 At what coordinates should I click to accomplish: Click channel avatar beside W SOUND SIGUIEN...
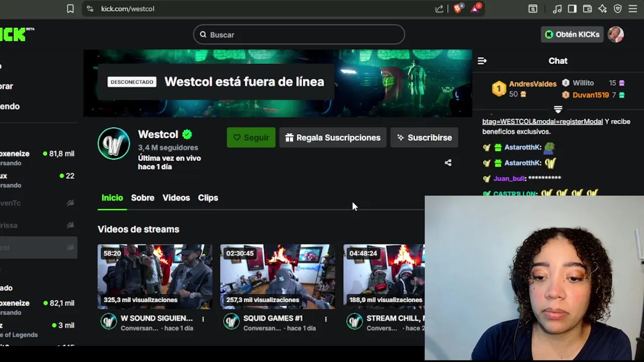109,321
